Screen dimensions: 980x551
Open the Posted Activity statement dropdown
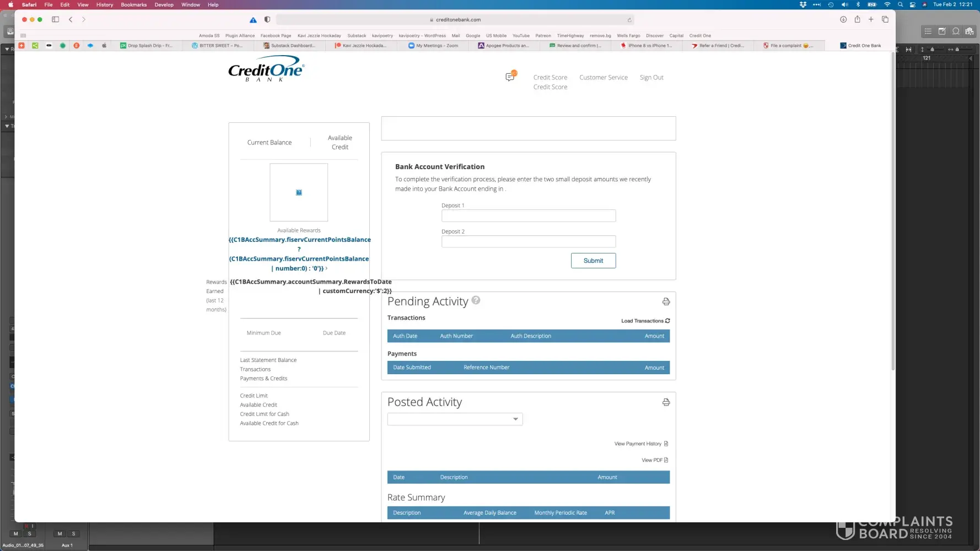[x=455, y=419]
